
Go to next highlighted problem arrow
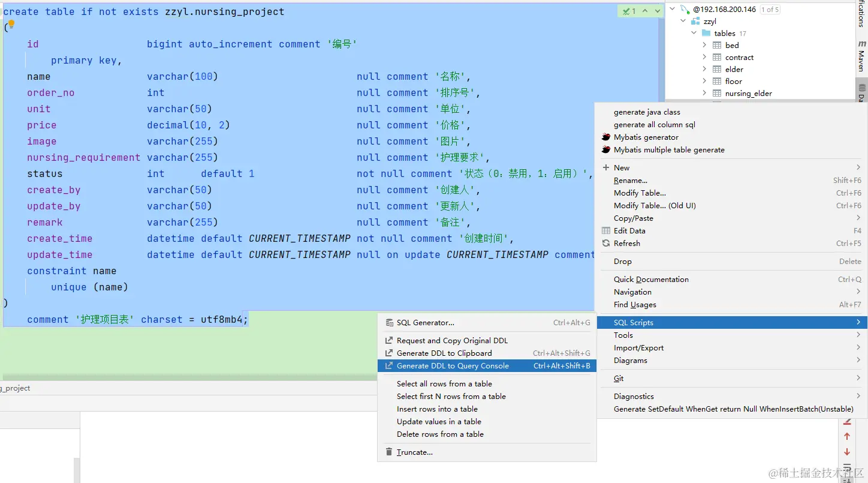click(x=658, y=11)
